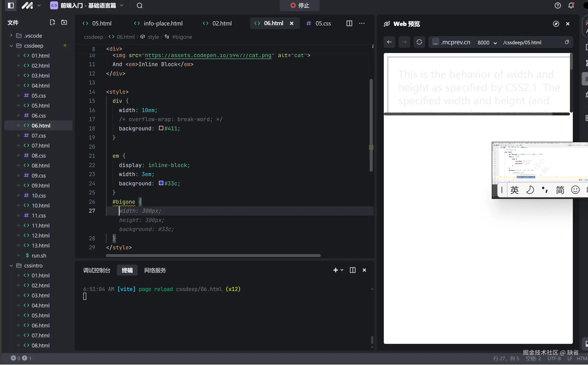The width and height of the screenshot is (588, 365).
Task: Open the help question mark icon
Action: coord(557,5)
